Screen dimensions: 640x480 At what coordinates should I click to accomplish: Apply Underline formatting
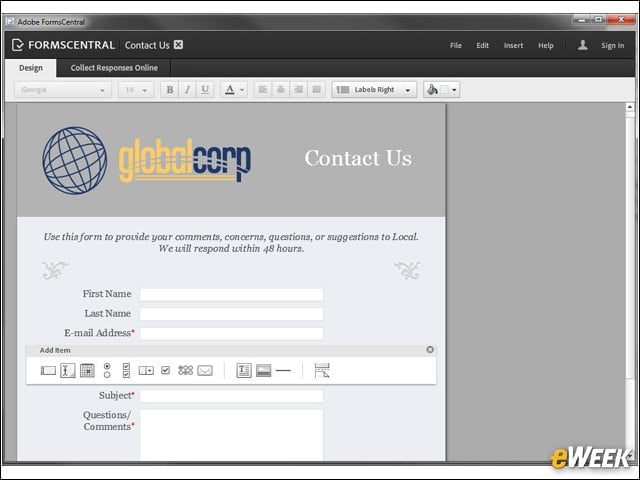(x=205, y=90)
